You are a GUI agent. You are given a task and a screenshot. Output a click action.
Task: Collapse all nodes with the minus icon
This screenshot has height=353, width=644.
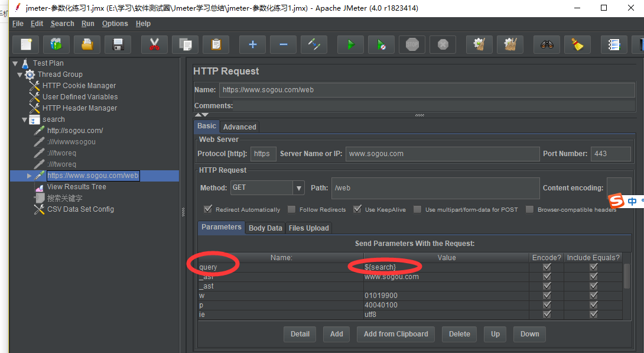pyautogui.click(x=284, y=44)
